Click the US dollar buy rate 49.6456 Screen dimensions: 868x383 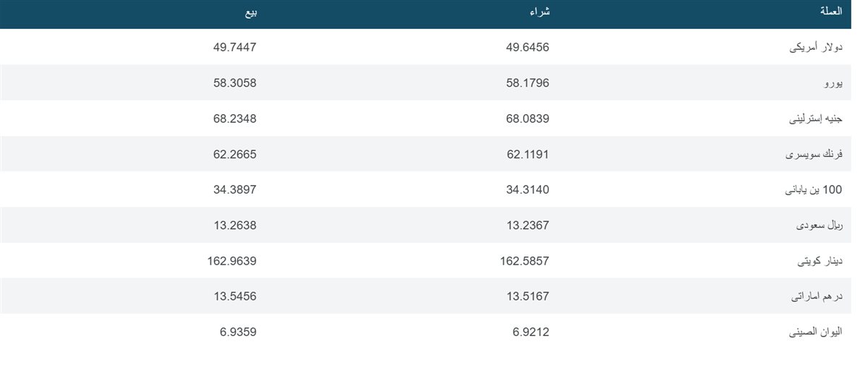coord(527,48)
